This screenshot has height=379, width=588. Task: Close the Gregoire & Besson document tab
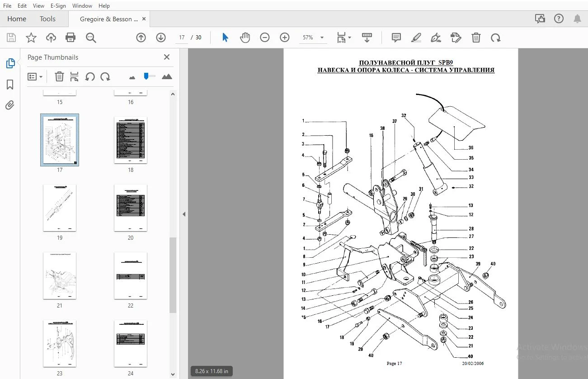point(144,19)
